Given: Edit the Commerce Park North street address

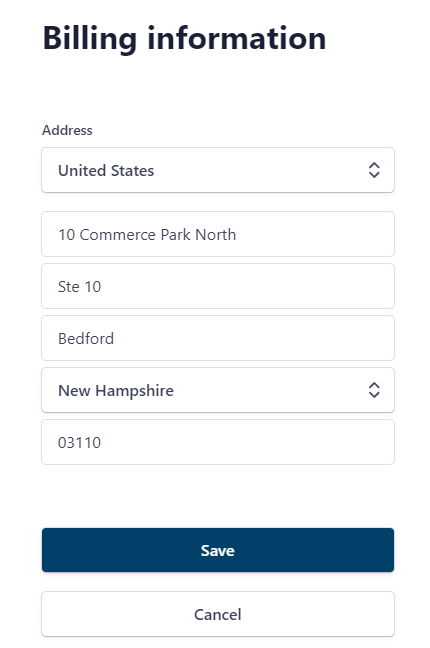Looking at the screenshot, I should [x=218, y=234].
